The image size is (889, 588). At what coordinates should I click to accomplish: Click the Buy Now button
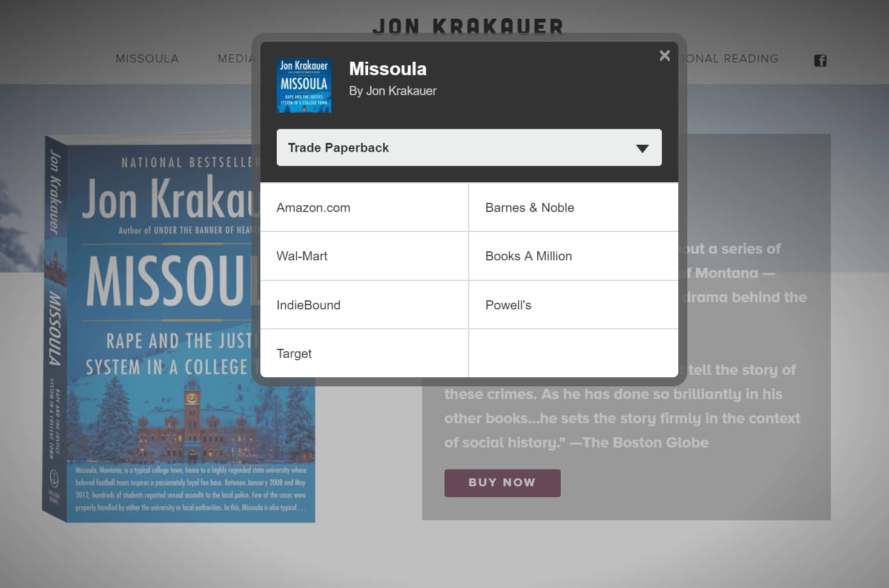[502, 483]
